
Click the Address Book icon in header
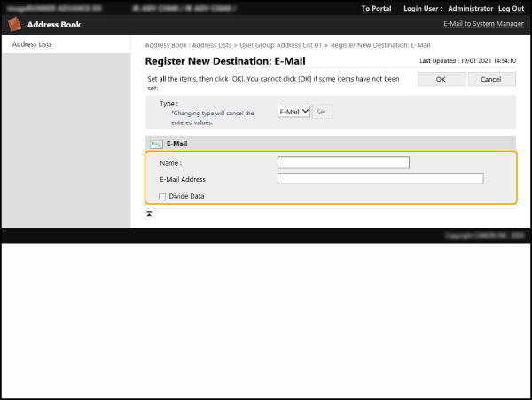(x=15, y=25)
